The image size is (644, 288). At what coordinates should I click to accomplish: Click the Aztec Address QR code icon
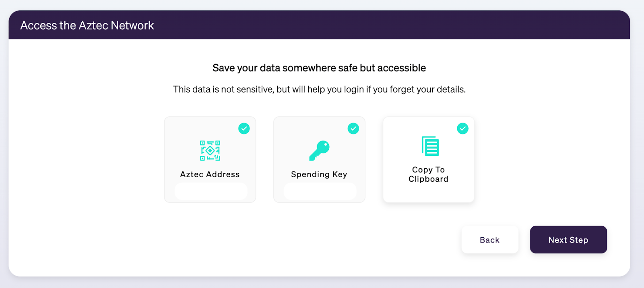[x=210, y=151]
